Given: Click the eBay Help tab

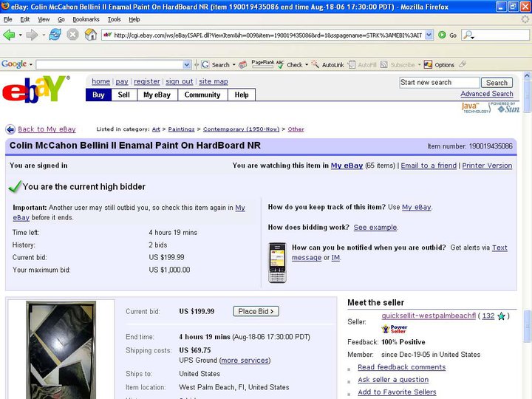Looking at the screenshot, I should pos(242,95).
